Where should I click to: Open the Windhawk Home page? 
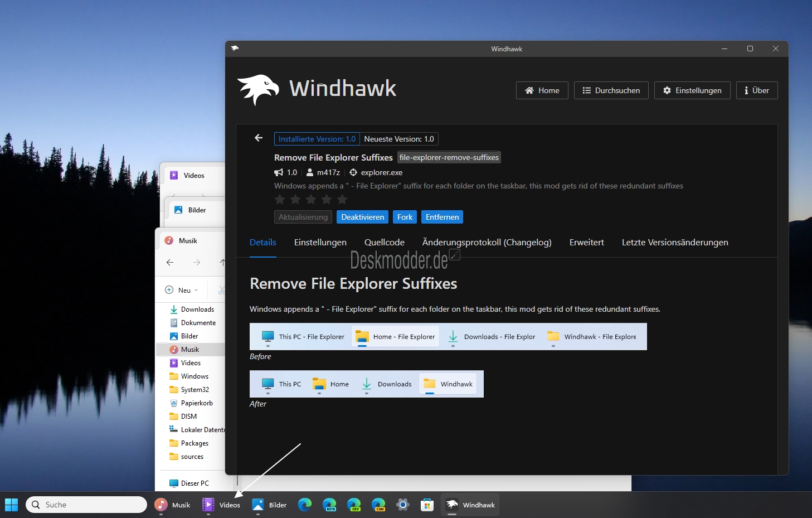click(542, 90)
